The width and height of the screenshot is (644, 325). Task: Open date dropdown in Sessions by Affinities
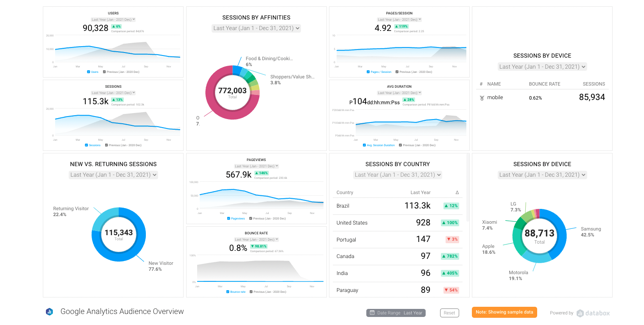pos(256,28)
